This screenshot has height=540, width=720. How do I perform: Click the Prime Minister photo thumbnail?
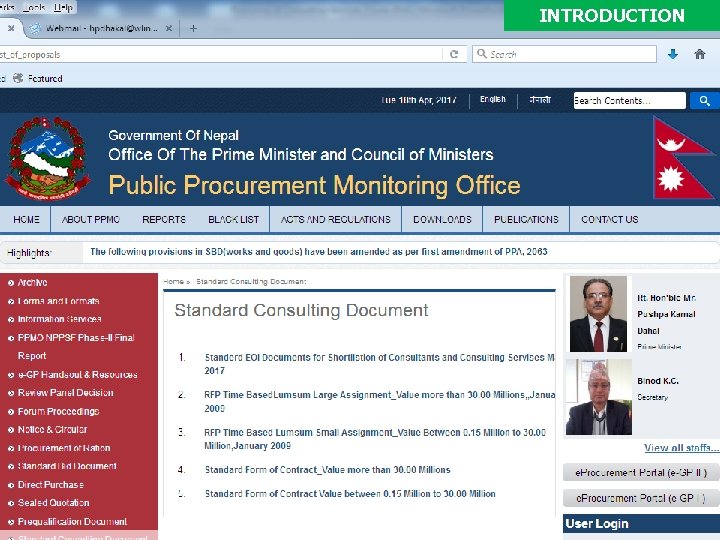[x=598, y=314]
